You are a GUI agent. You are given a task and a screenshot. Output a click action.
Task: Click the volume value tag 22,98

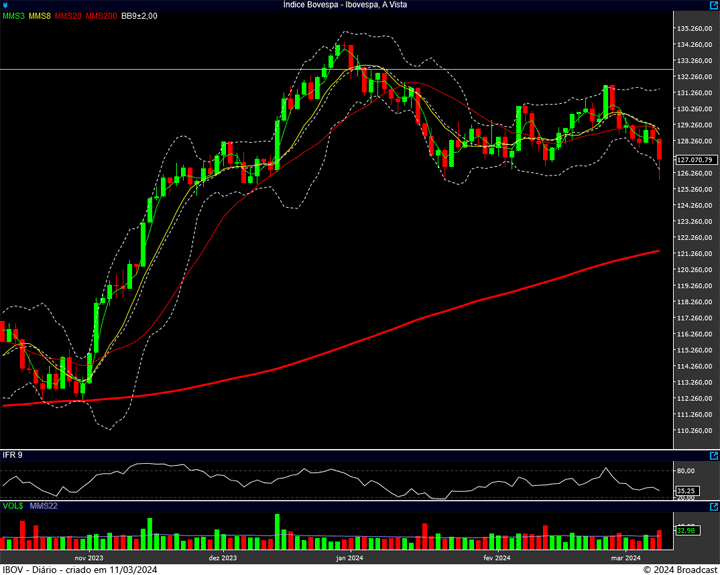[686, 530]
